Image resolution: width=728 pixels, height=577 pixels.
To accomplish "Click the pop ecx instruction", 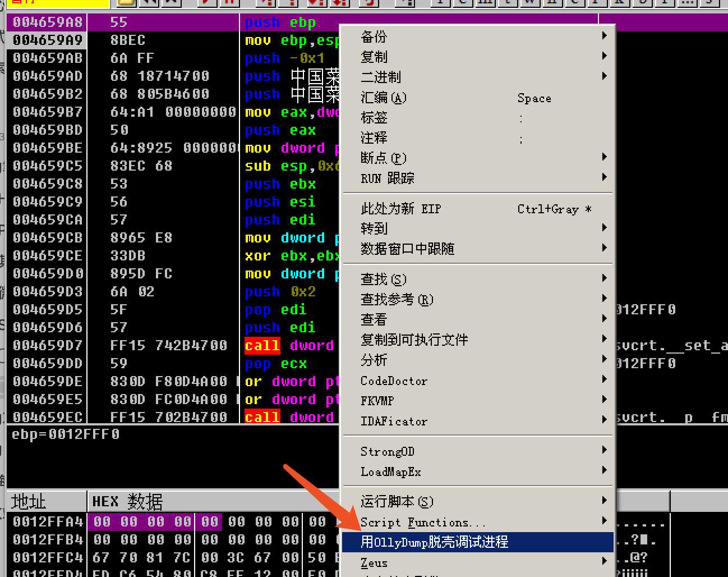I will point(276,364).
